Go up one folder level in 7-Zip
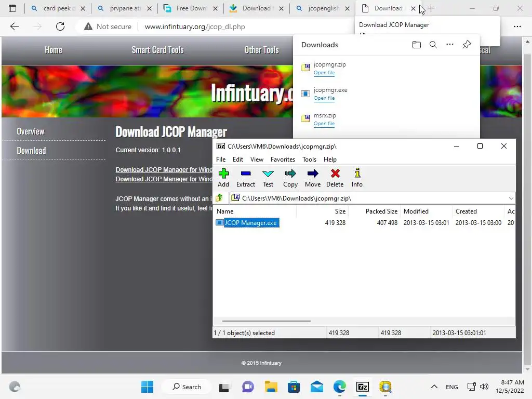The image size is (532, 399). pos(219,198)
